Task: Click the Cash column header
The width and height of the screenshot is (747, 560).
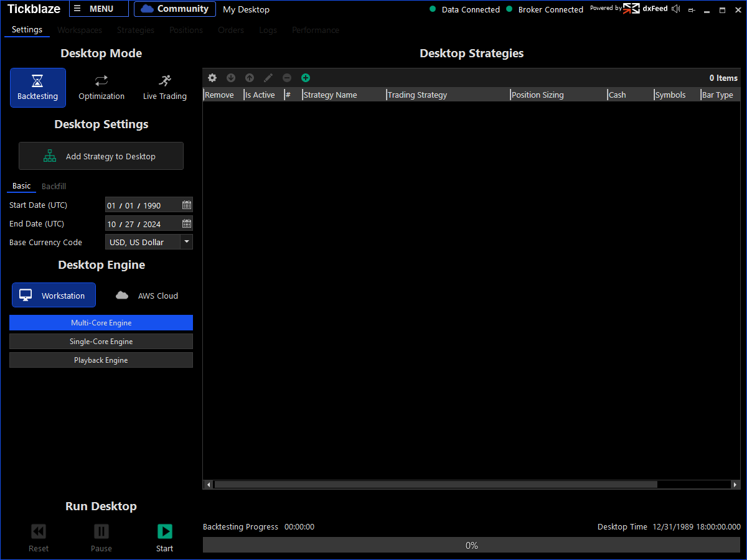Action: (x=631, y=95)
